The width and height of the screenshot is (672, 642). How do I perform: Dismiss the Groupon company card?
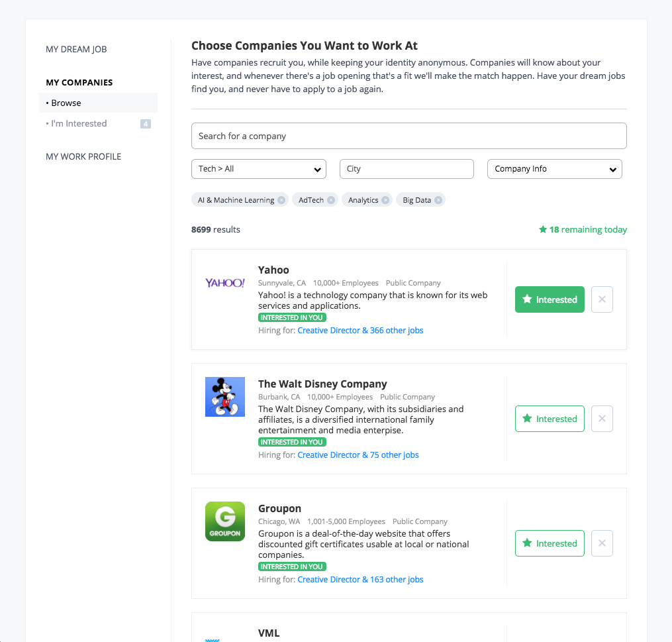[x=602, y=543]
